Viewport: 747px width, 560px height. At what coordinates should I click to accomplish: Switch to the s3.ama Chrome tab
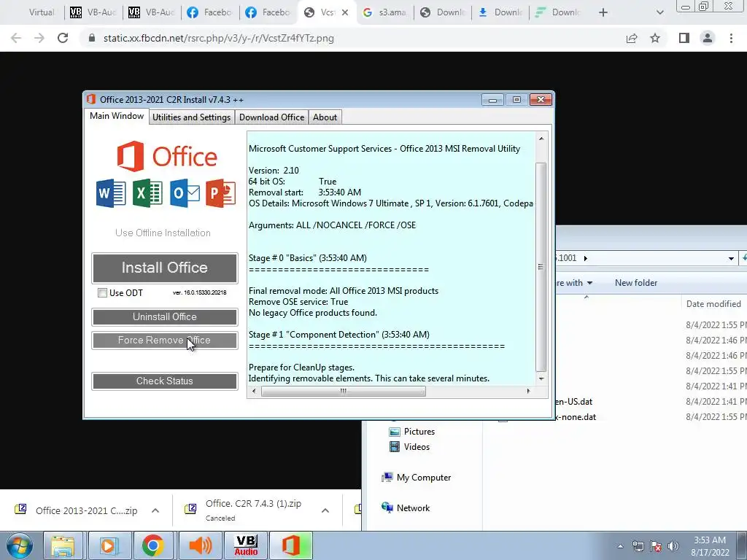pyautogui.click(x=385, y=12)
